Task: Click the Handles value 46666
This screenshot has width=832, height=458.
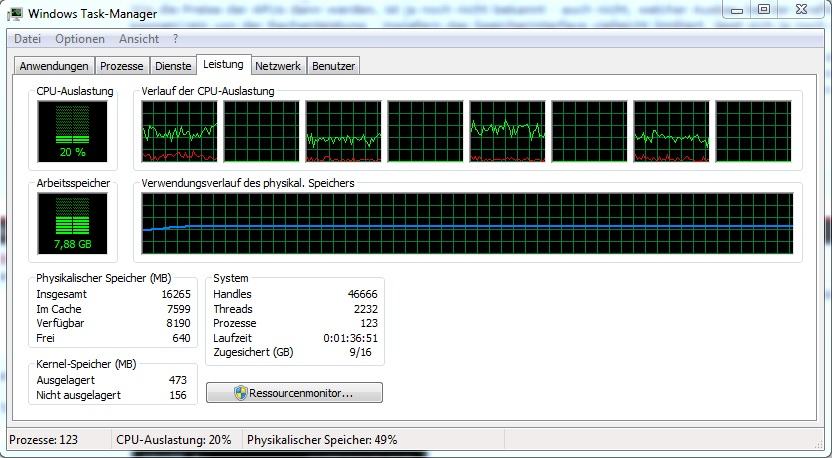Action: coord(363,294)
